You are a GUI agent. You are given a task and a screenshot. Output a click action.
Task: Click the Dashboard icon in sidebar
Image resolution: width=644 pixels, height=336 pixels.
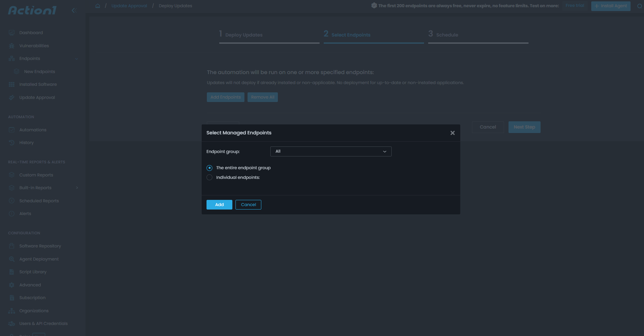pos(12,33)
